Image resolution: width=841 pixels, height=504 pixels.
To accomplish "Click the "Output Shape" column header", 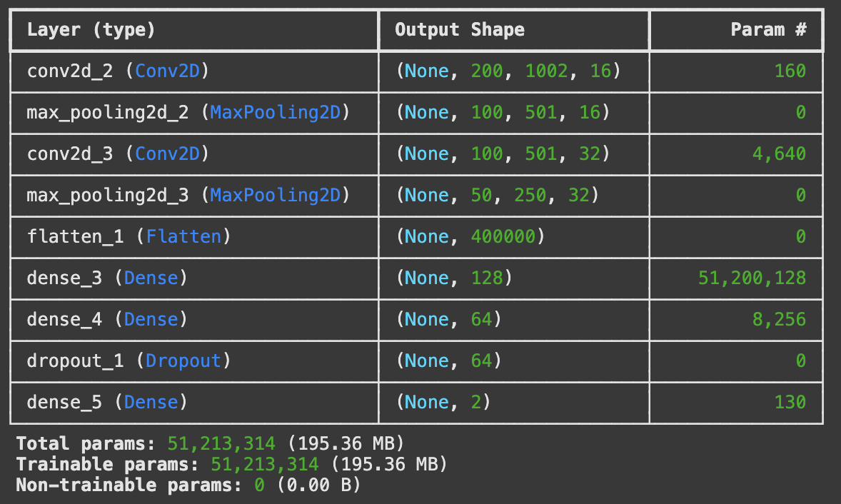I will (x=459, y=30).
